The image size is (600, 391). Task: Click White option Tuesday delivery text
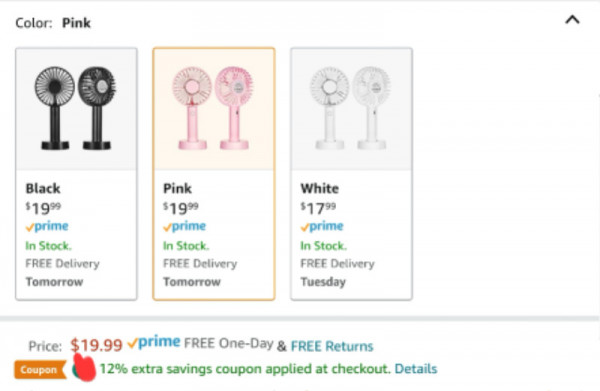coord(323,282)
